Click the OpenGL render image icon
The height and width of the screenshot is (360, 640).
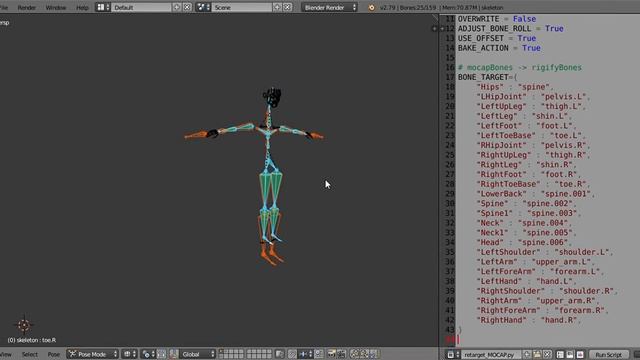pos(331,354)
